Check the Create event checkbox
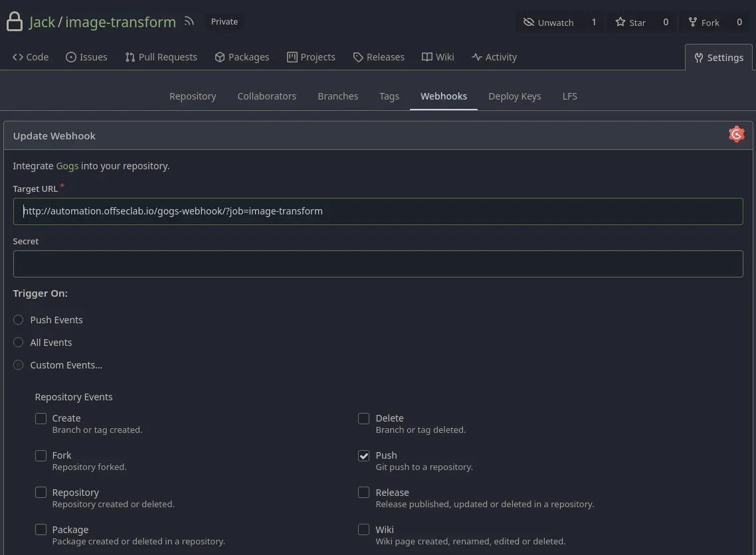The image size is (756, 555). pos(41,419)
